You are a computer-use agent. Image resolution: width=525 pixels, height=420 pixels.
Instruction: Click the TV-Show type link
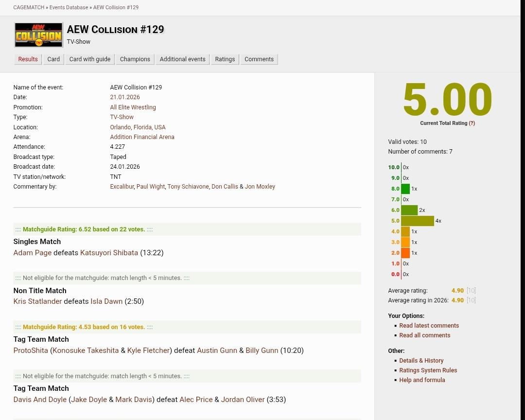pos(122,117)
